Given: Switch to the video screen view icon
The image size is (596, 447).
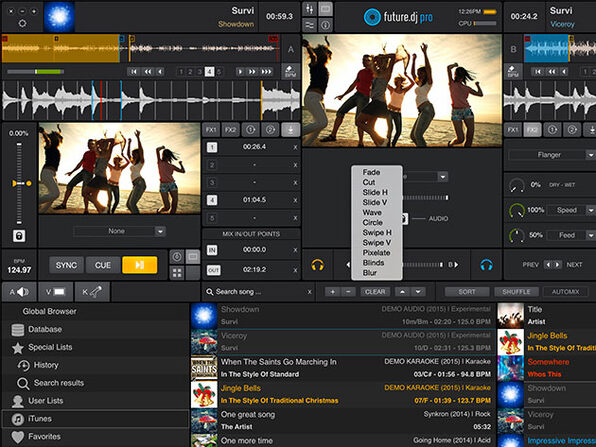Looking at the screenshot, I should [325, 9].
